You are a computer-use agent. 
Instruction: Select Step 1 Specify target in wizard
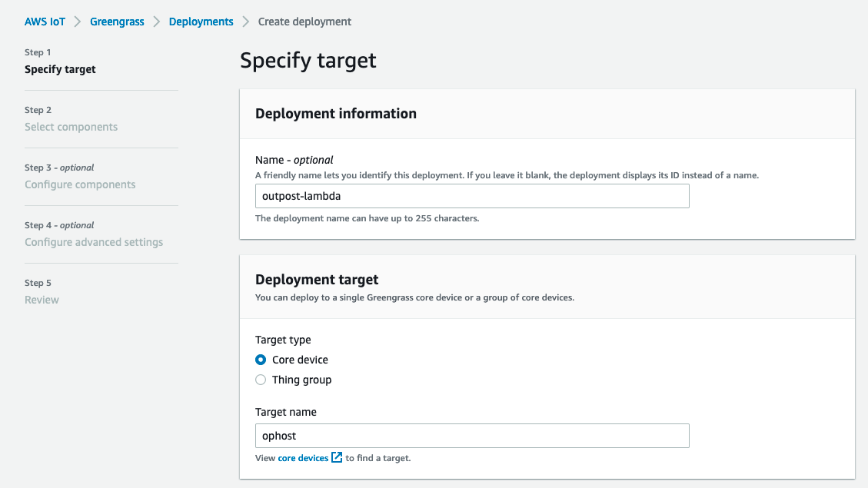[60, 69]
